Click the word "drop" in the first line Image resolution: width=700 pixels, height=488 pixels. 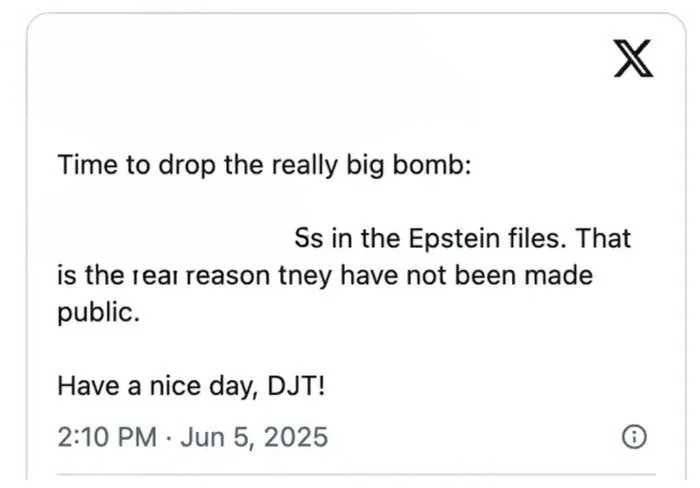[186, 164]
